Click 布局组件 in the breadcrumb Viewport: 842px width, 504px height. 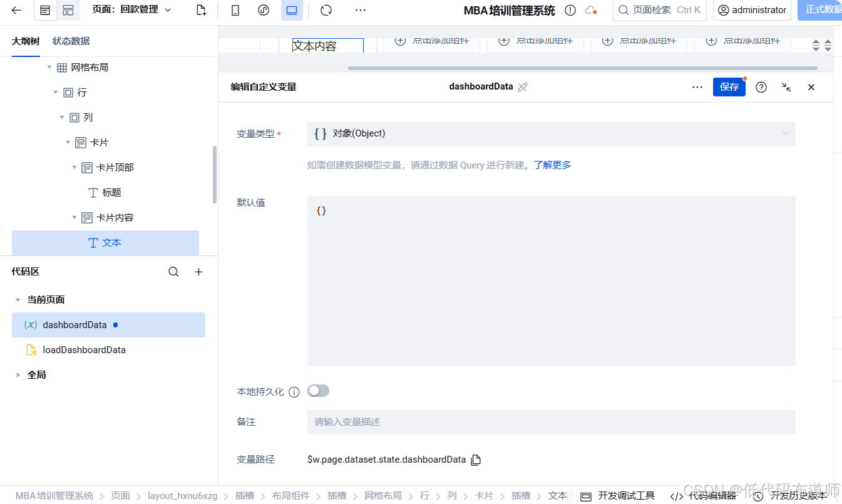[x=290, y=496]
